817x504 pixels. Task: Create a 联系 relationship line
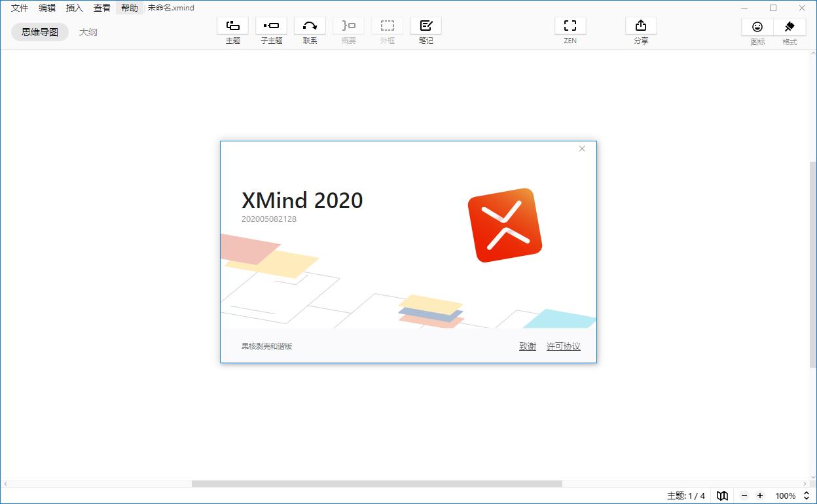pyautogui.click(x=310, y=29)
